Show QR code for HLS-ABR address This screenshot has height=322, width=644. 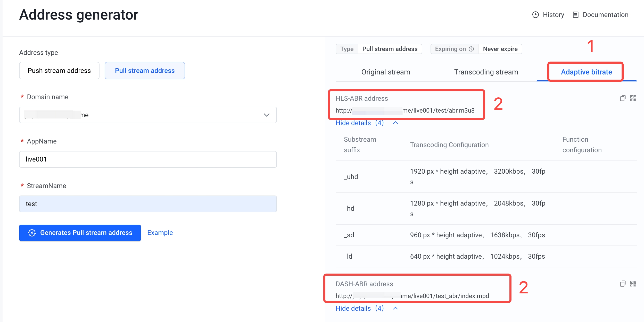(633, 98)
